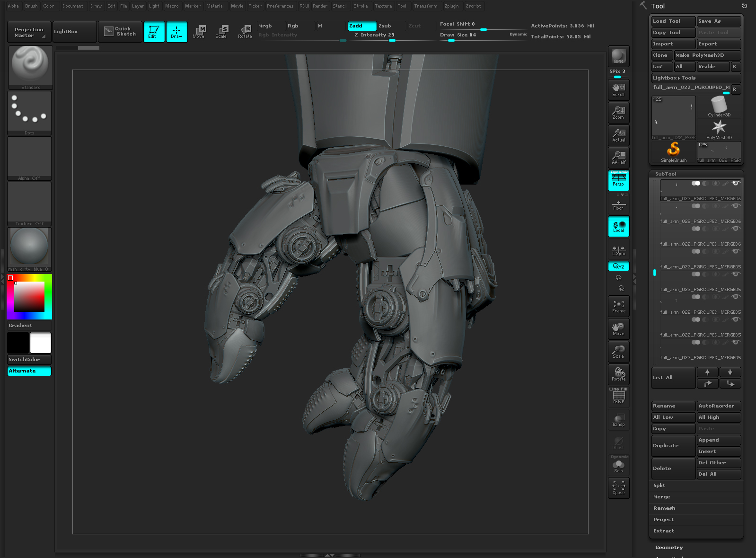Select the SimpleBrush tool

[674, 152]
